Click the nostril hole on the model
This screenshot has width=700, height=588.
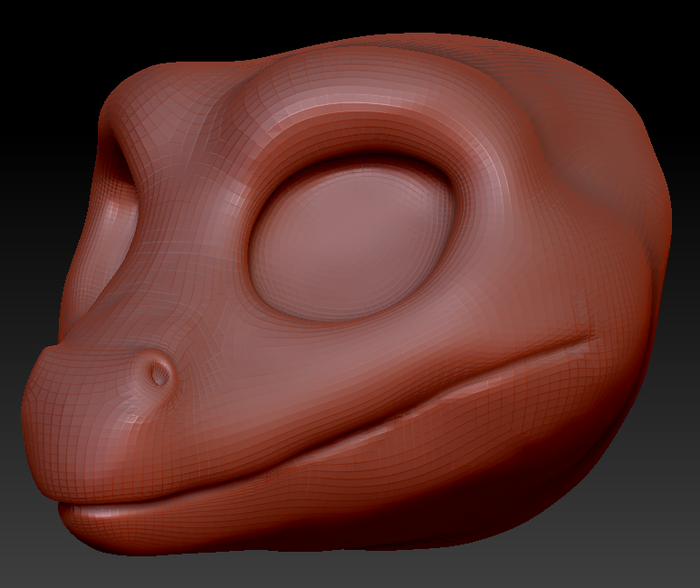pos(158,374)
